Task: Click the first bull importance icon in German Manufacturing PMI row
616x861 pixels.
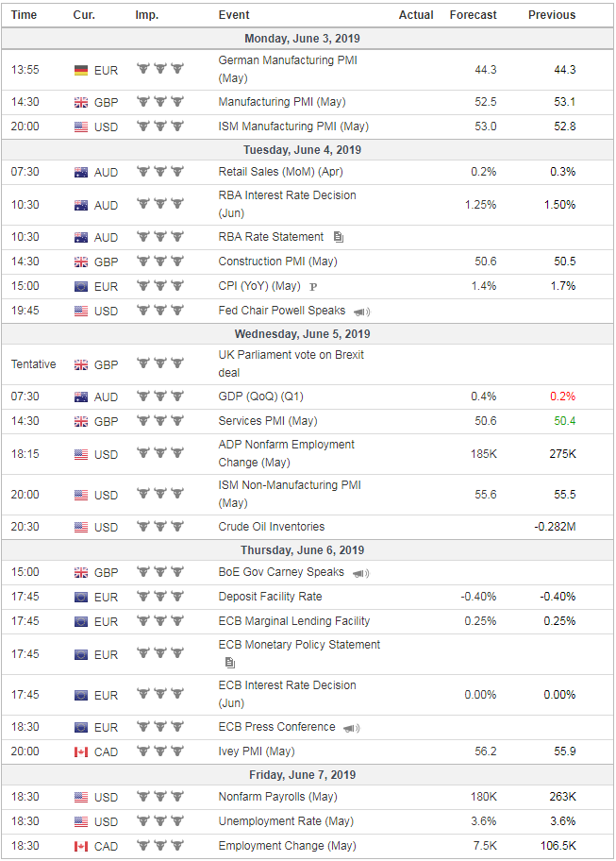Action: coord(143,69)
